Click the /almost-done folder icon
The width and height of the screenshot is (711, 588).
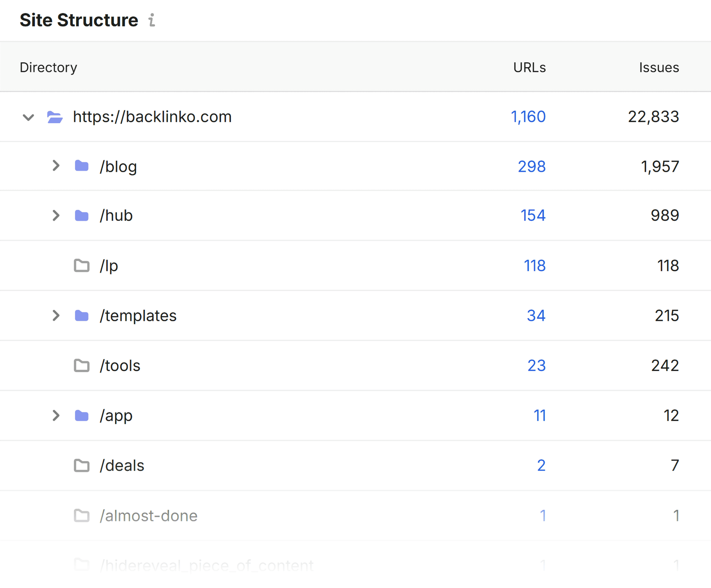click(82, 515)
